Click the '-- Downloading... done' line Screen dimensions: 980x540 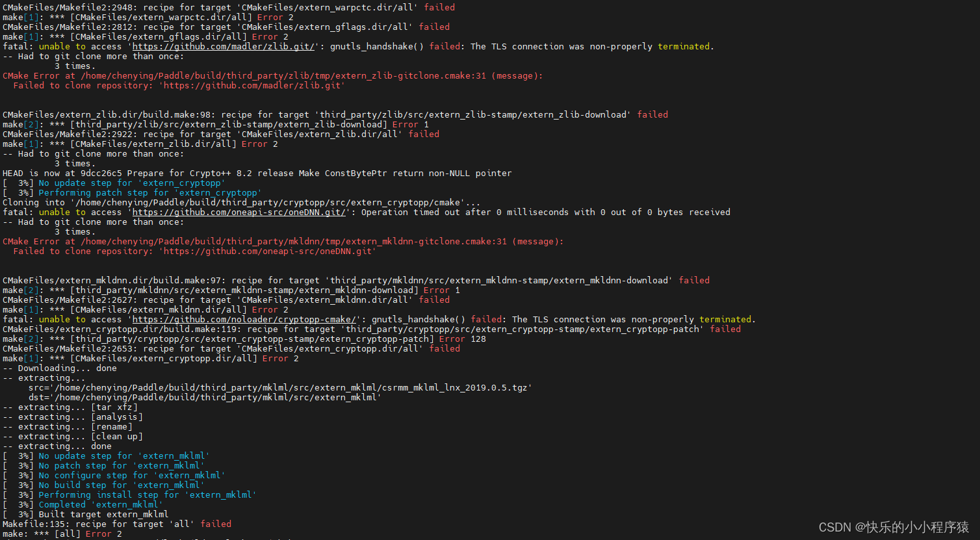coord(60,368)
